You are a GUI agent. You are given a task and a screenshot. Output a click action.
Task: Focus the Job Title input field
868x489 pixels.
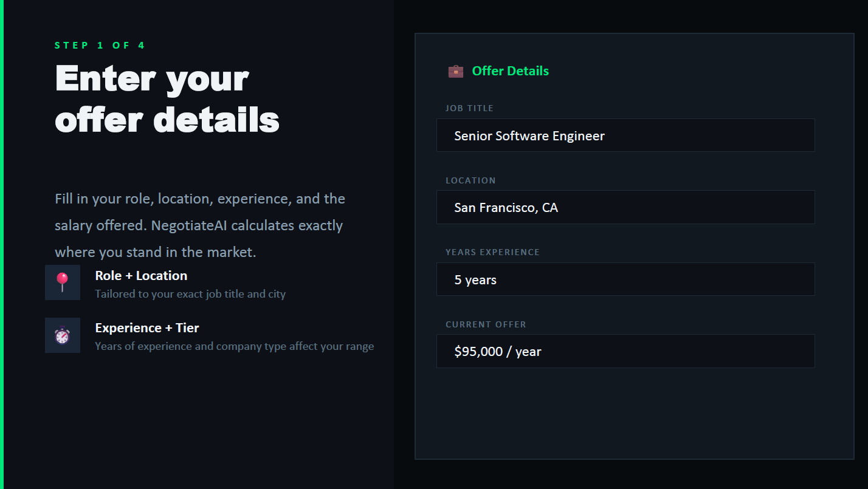pos(625,135)
